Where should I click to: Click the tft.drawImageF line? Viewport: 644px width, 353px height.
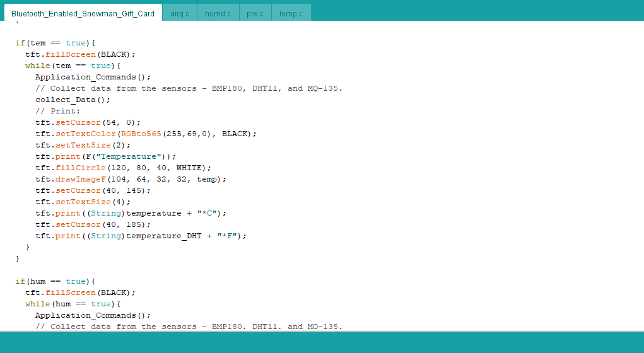(131, 179)
